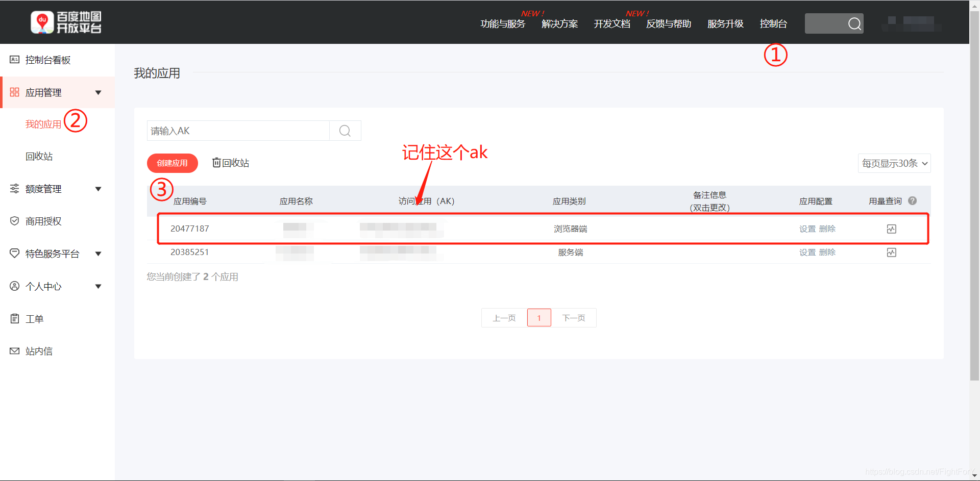Click the 应用管理 grid icon
This screenshot has height=481, width=980.
(15, 92)
